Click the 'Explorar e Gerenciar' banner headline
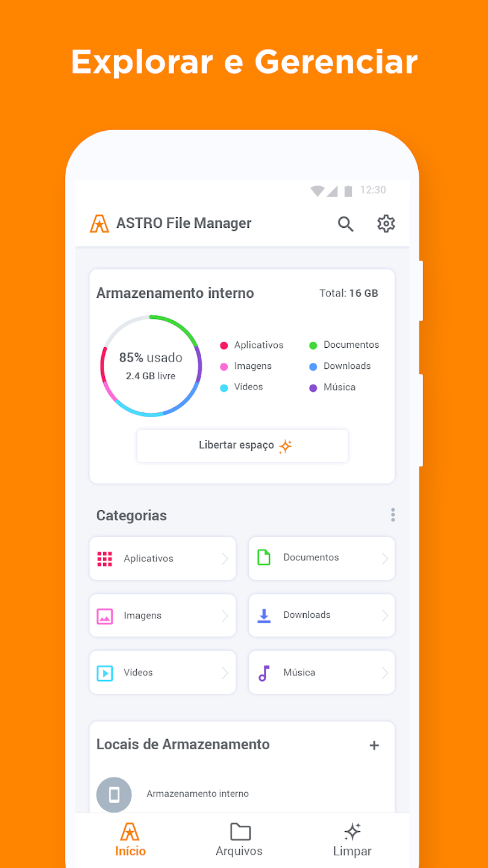Viewport: 488px width, 868px height. tap(244, 61)
